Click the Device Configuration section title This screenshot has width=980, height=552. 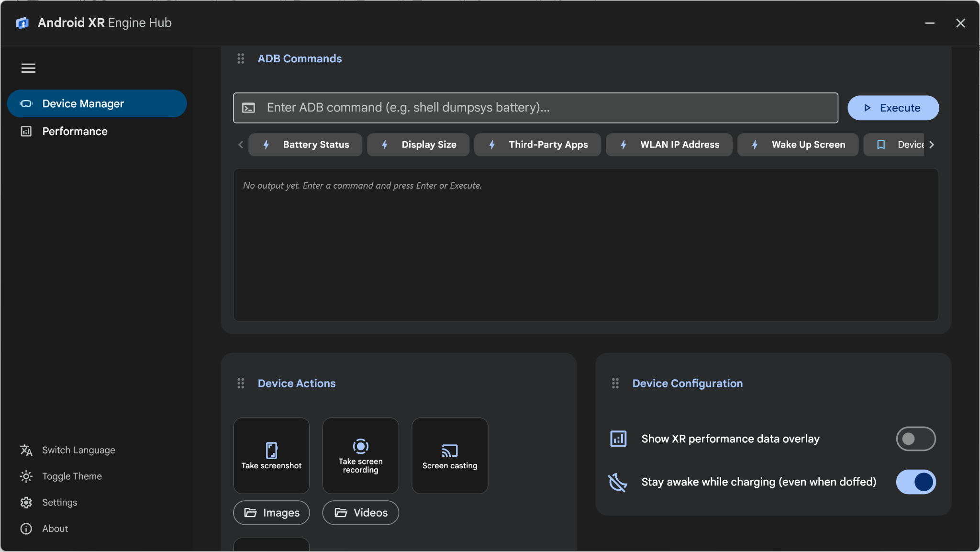[x=688, y=383]
